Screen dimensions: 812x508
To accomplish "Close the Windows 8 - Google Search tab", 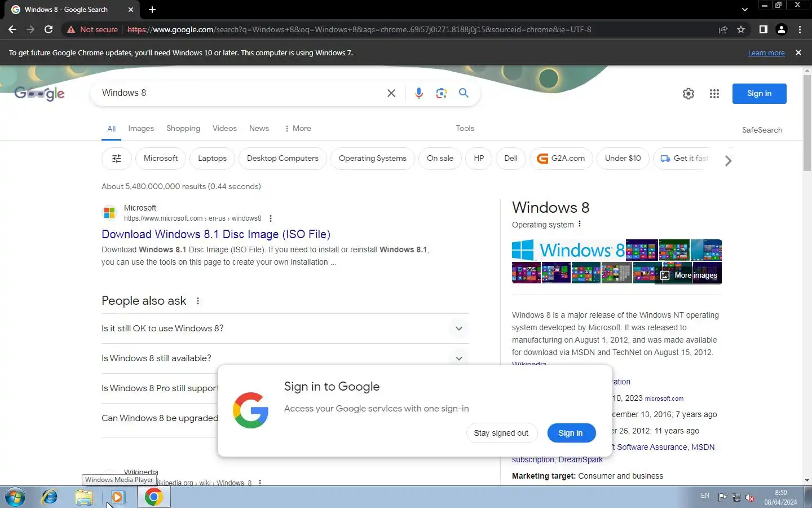I will (131, 10).
